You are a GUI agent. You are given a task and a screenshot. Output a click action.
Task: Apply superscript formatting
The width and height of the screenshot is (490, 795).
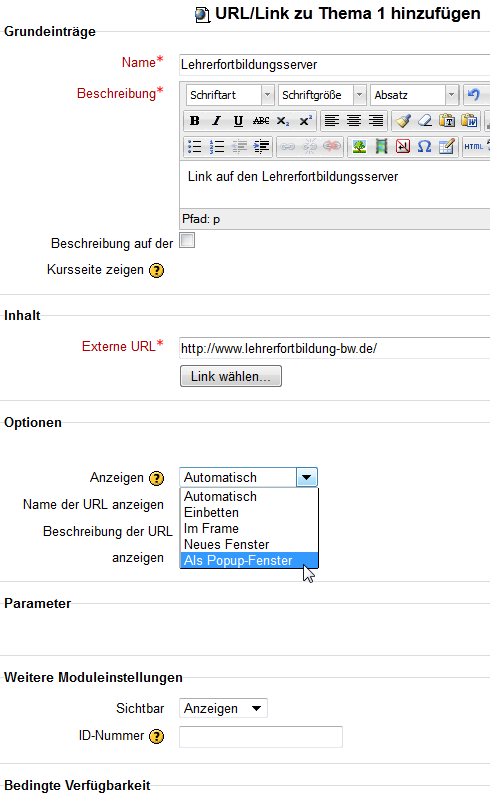305,121
